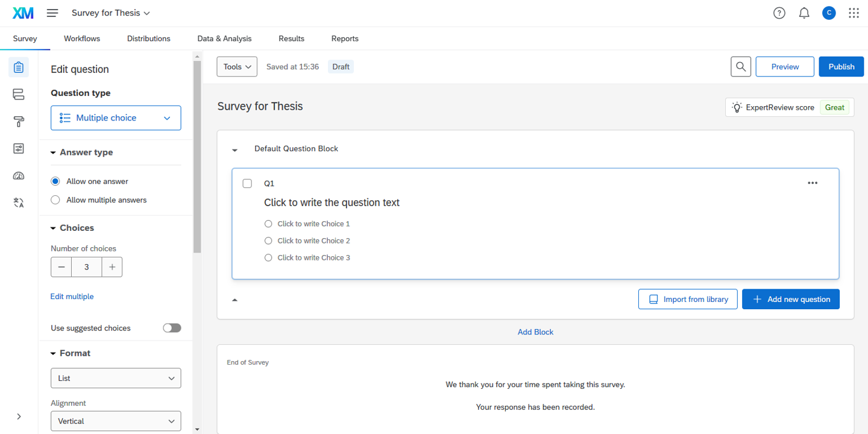Check the Q1 question checkbox
Image resolution: width=868 pixels, height=434 pixels.
pyautogui.click(x=247, y=183)
